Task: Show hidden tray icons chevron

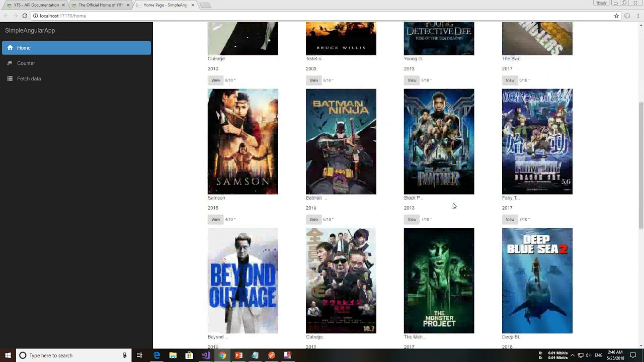Action: point(573,355)
